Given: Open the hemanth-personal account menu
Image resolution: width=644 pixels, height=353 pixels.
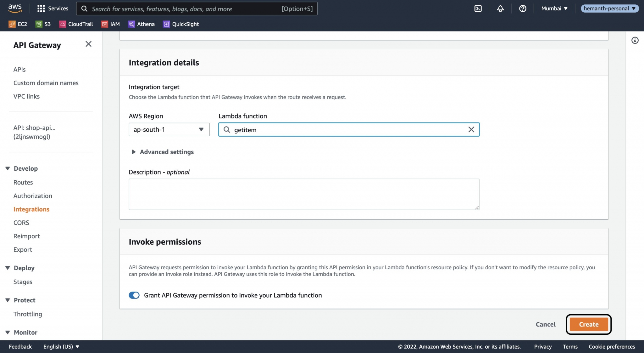Looking at the screenshot, I should pyautogui.click(x=609, y=9).
